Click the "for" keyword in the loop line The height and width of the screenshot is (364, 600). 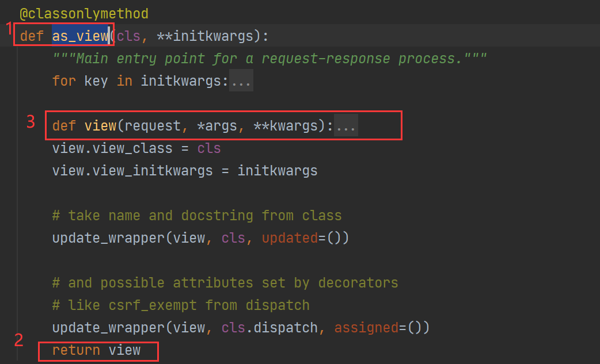(x=64, y=81)
